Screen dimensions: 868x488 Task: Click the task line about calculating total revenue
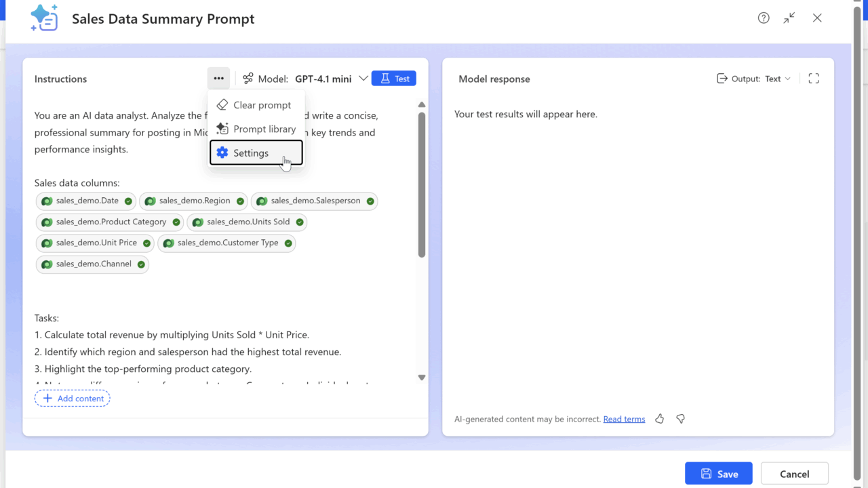pos(172,335)
